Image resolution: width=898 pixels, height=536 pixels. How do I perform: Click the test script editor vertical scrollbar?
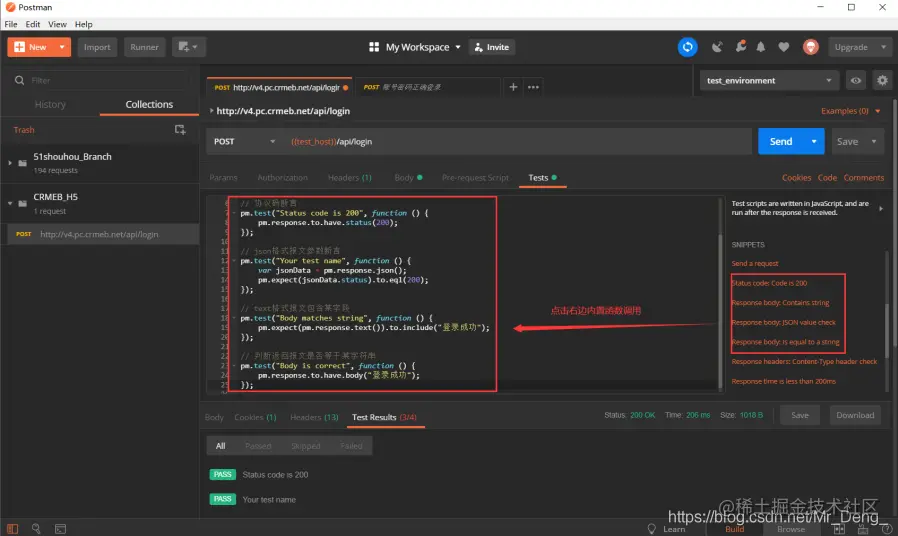pyautogui.click(x=720, y=309)
